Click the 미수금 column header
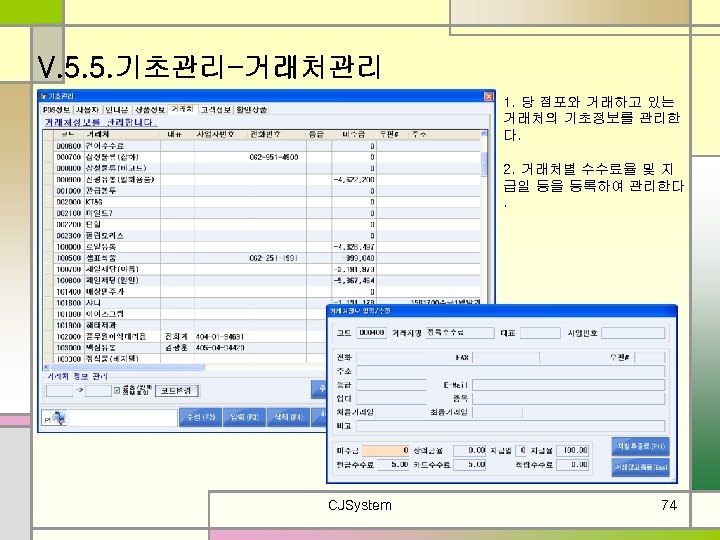Image resolution: width=720 pixels, height=540 pixels. point(354,134)
